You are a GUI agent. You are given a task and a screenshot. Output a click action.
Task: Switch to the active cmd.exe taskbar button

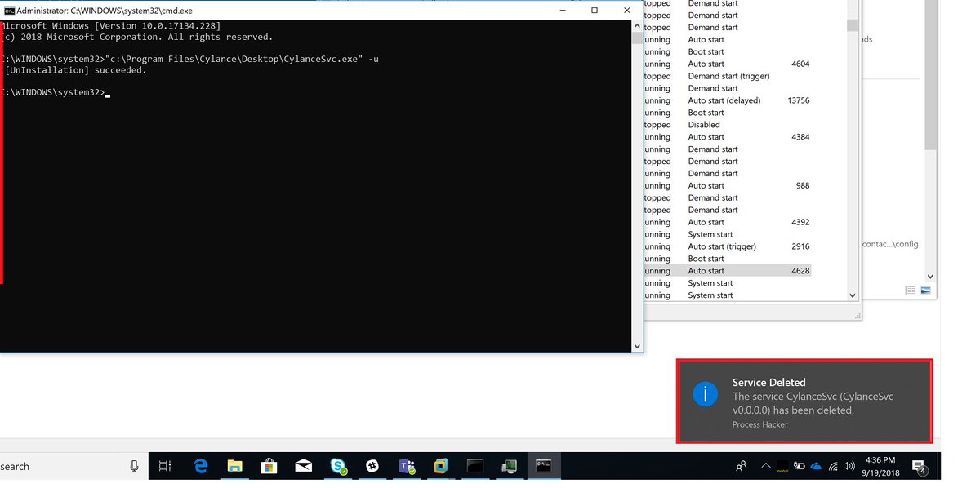point(543,466)
